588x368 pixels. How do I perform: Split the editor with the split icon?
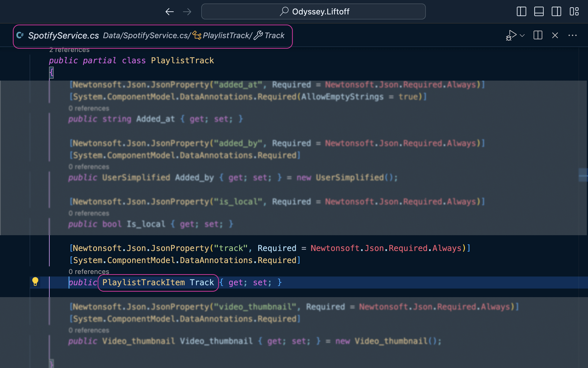(537, 35)
